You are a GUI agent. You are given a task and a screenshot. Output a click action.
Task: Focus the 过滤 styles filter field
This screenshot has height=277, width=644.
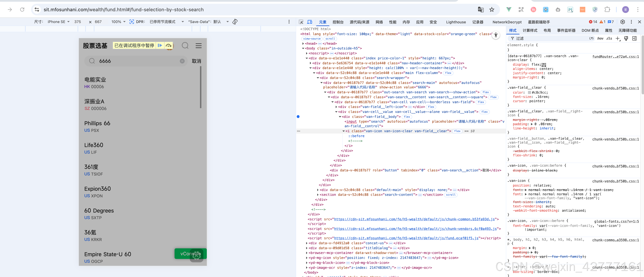(x=550, y=38)
